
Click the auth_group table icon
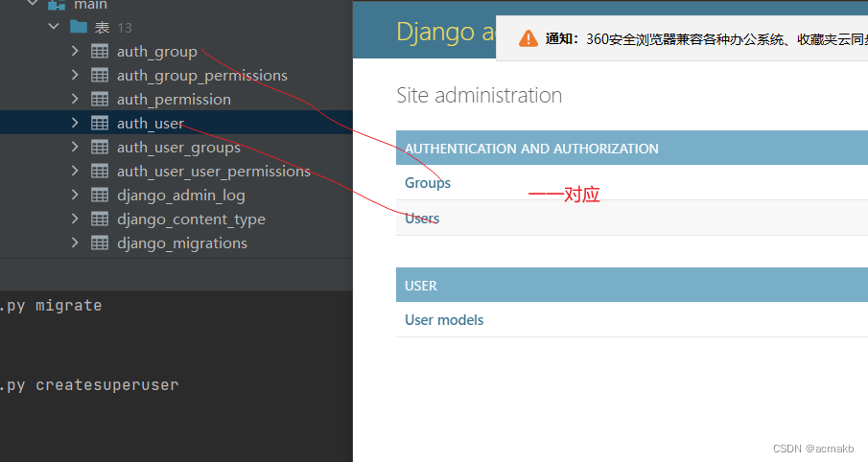(x=100, y=52)
